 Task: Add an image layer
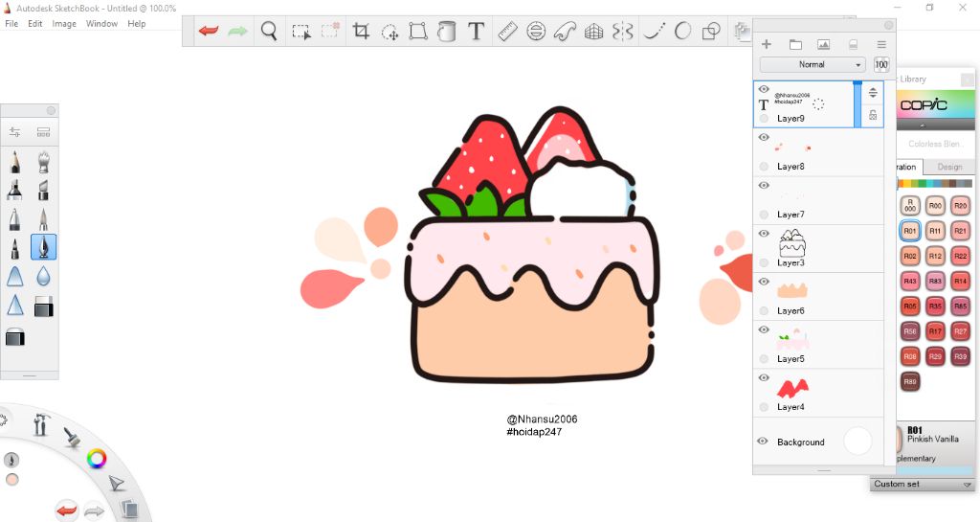tap(824, 44)
